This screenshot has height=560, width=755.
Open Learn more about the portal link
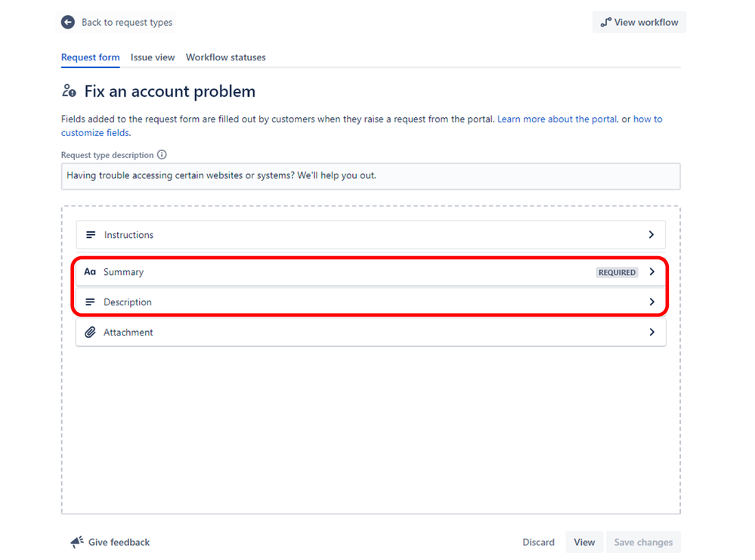click(557, 119)
